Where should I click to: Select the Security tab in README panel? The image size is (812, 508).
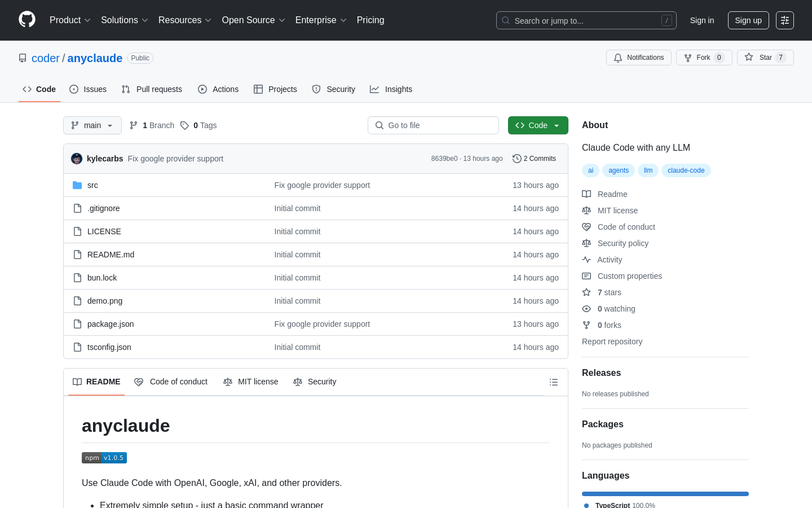coord(315,382)
